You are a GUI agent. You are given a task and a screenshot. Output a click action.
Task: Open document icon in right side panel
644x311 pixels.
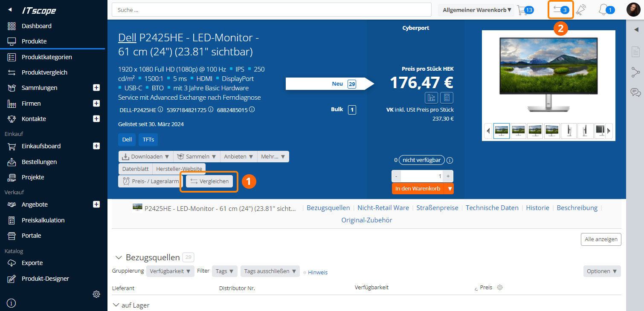tap(635, 52)
